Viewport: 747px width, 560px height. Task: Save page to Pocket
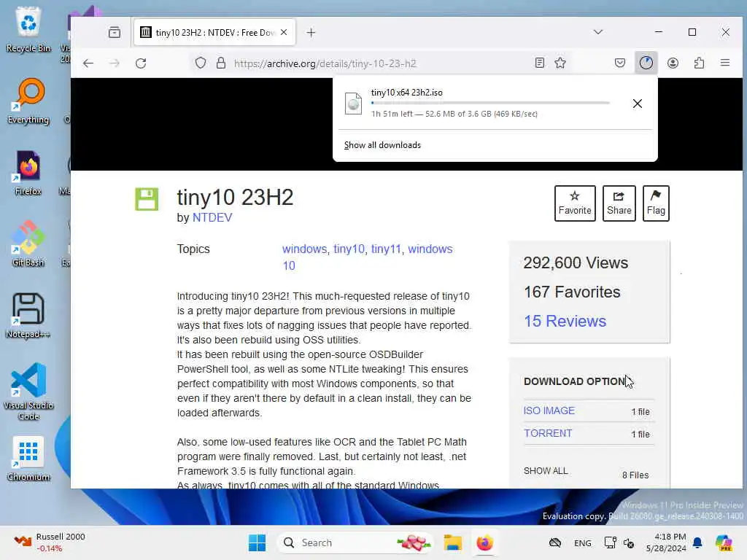click(x=620, y=63)
